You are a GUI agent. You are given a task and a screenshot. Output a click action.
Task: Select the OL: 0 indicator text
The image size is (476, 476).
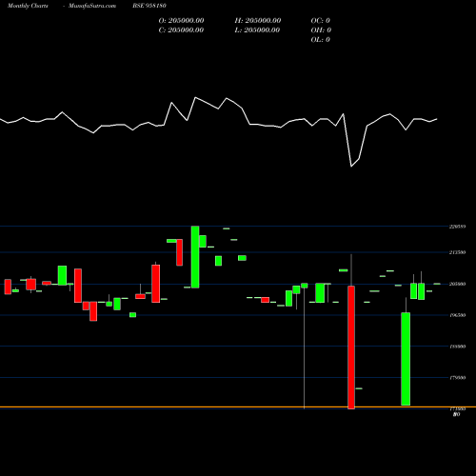(321, 39)
